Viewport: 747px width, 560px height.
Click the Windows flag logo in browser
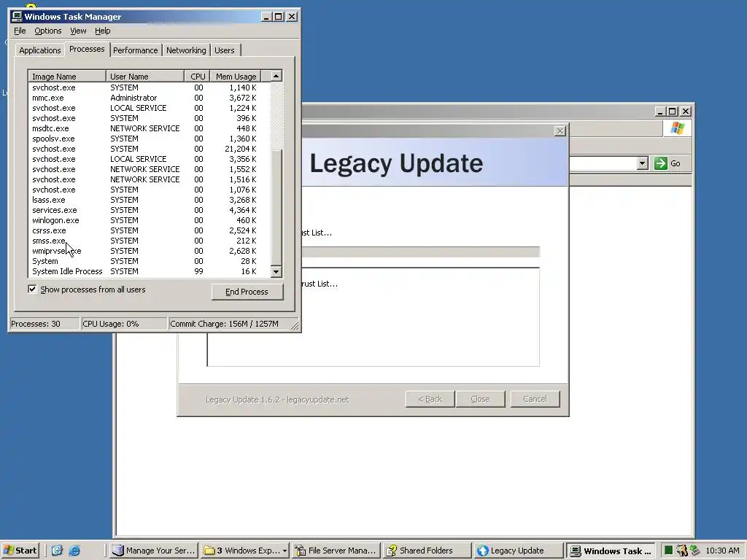click(x=677, y=128)
